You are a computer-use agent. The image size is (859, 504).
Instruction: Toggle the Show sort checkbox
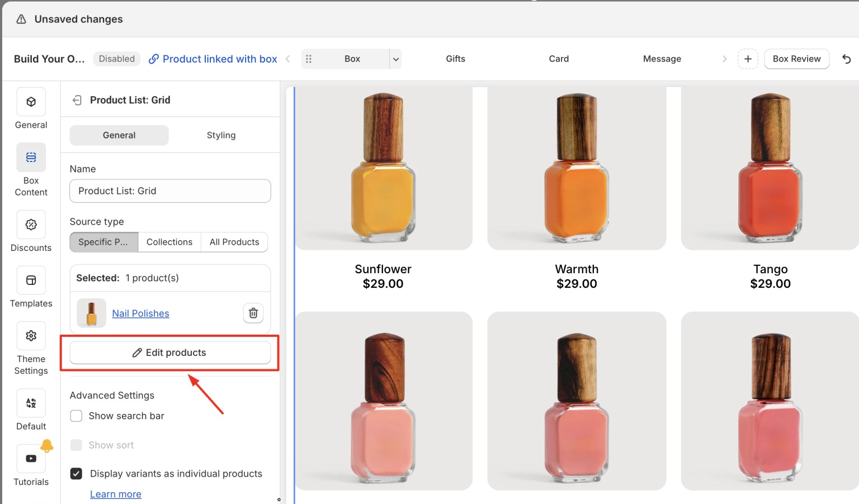click(x=76, y=445)
